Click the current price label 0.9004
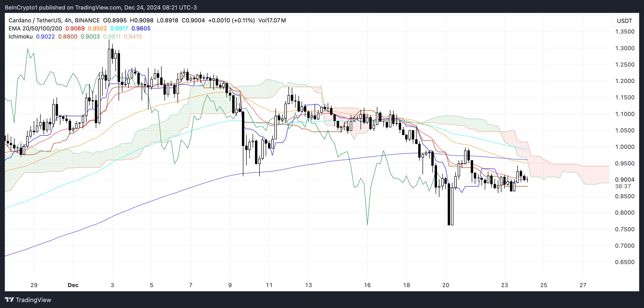The width and height of the screenshot is (644, 308). (625, 179)
